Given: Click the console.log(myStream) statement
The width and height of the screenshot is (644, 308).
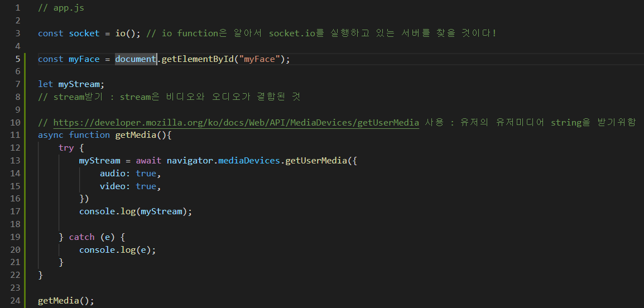Looking at the screenshot, I should point(136,211).
